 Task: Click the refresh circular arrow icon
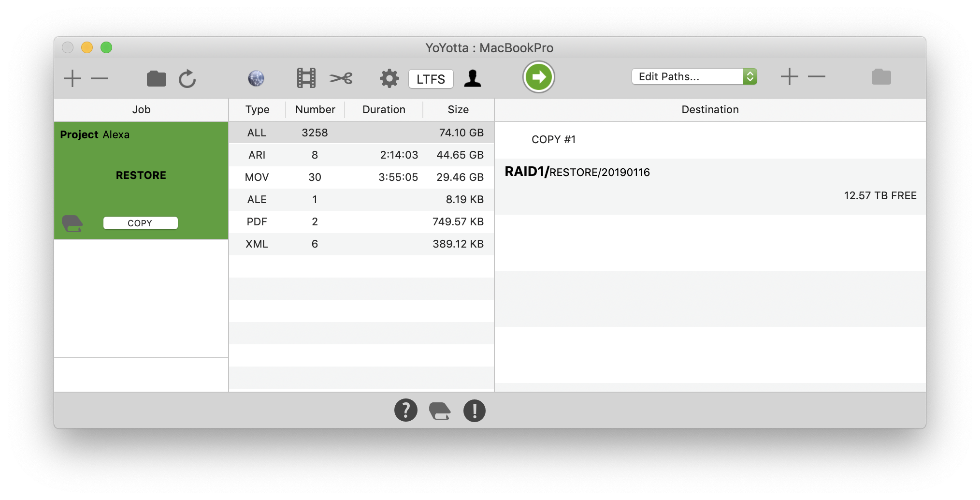pyautogui.click(x=187, y=78)
